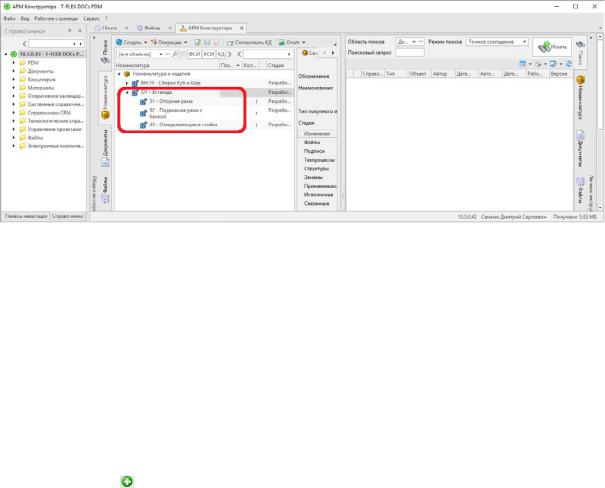Viewport: 605px width, 488px height.
Task: Open the Файлы vertical side tab
Action: point(105,190)
